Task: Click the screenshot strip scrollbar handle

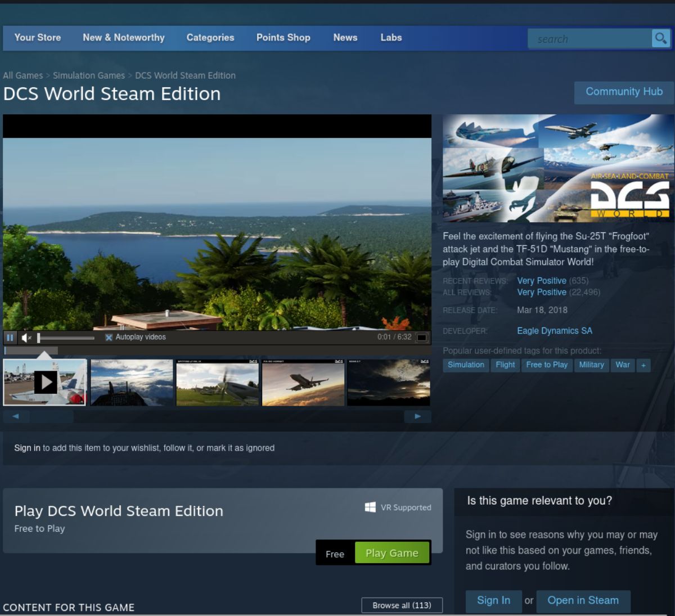Action: pyautogui.click(x=52, y=417)
